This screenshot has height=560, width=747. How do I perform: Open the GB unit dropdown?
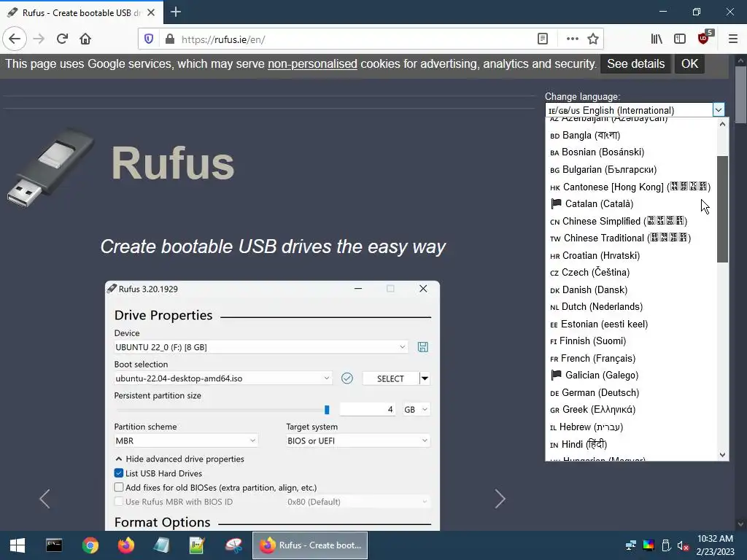(416, 410)
